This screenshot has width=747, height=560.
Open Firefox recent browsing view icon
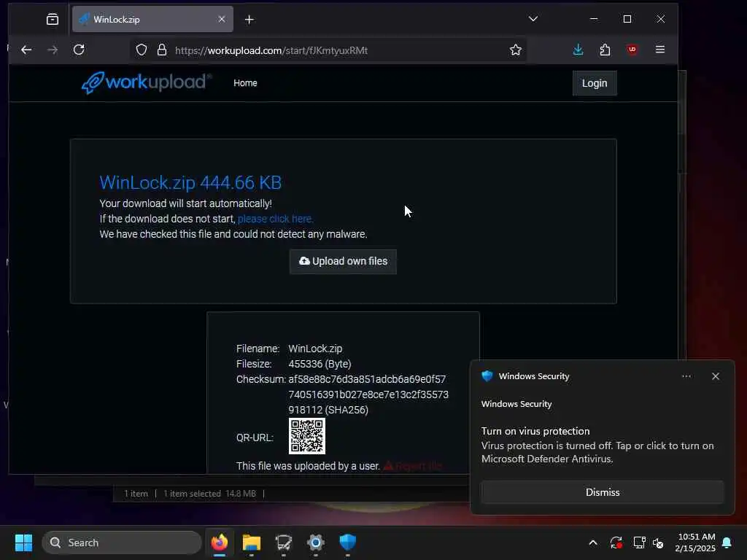click(x=53, y=19)
